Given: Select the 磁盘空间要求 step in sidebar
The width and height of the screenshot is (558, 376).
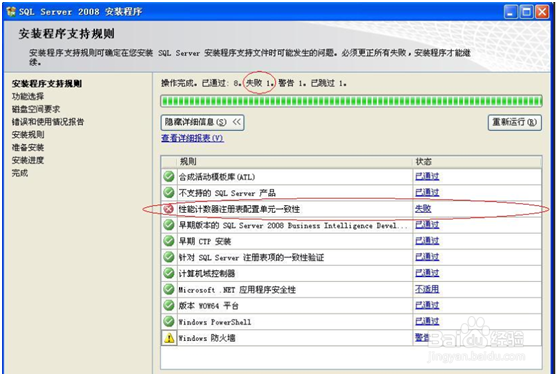Looking at the screenshot, I should (36, 109).
